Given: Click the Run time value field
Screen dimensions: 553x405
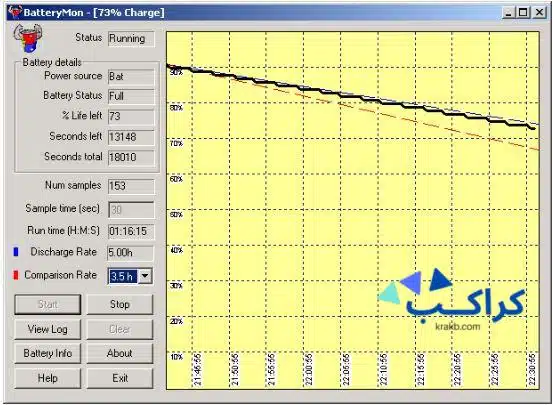Looking at the screenshot, I should point(131,231).
